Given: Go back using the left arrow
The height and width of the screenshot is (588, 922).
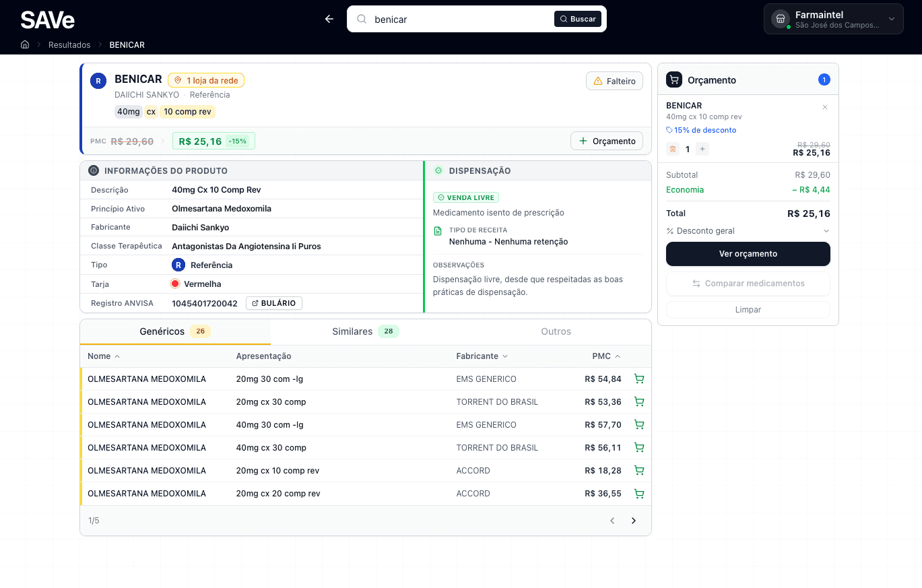Looking at the screenshot, I should click(329, 19).
